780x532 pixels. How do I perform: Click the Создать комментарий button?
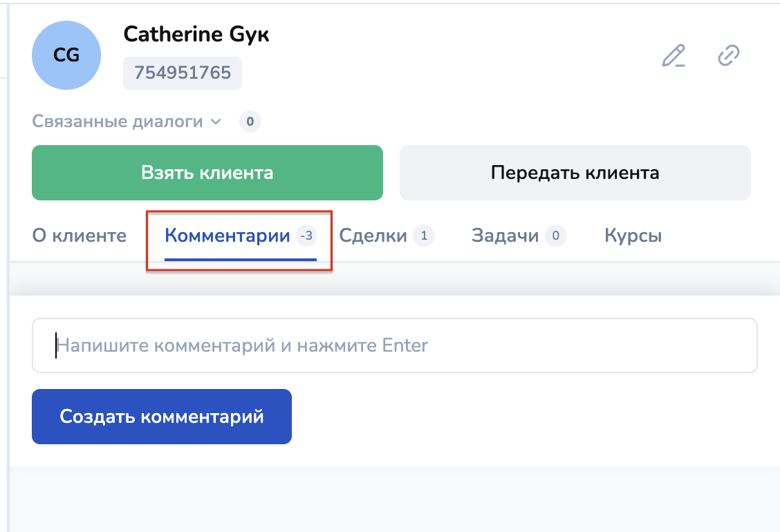[162, 417]
